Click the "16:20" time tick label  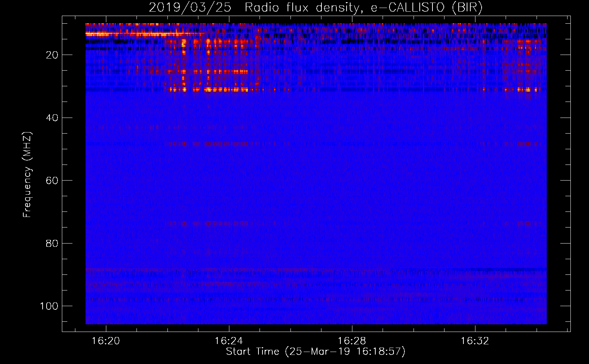106,341
